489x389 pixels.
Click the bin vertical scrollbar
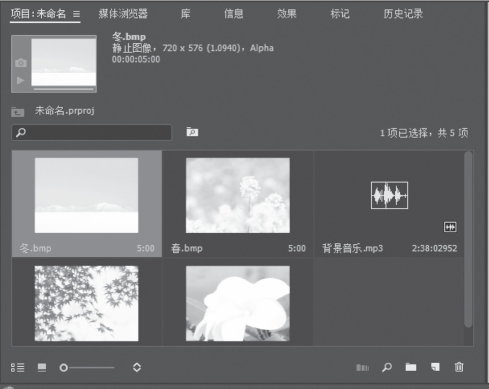coord(468,239)
